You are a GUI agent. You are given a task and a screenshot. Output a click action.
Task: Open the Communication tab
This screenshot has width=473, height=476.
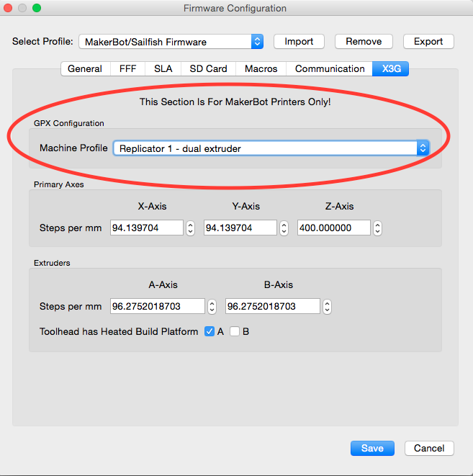point(330,68)
